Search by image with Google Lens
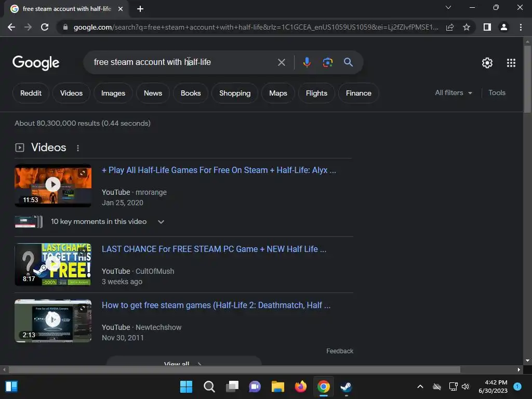The width and height of the screenshot is (532, 399). 327,62
